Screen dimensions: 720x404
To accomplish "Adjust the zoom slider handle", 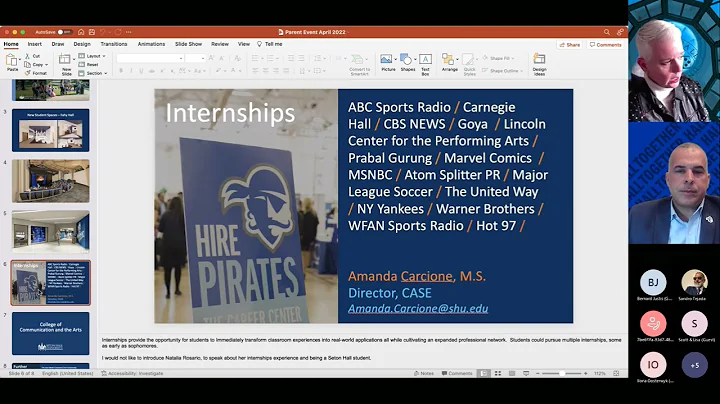I will tap(561, 374).
